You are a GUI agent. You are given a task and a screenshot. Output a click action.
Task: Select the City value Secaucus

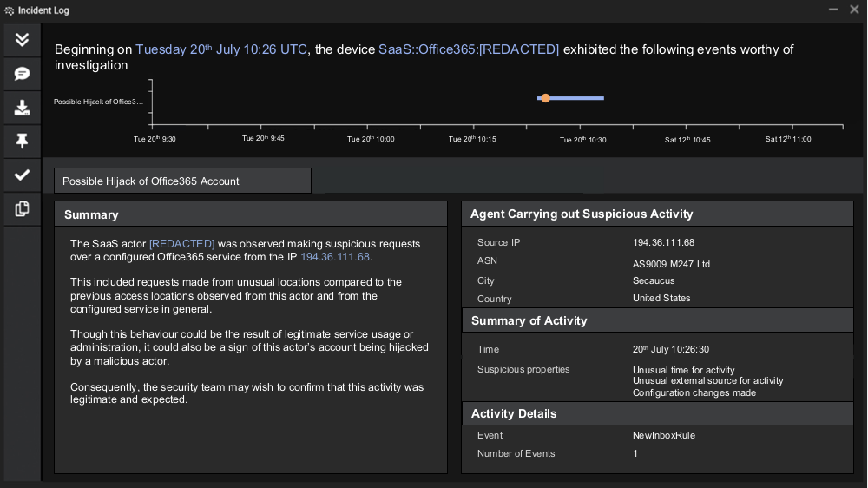tap(654, 280)
